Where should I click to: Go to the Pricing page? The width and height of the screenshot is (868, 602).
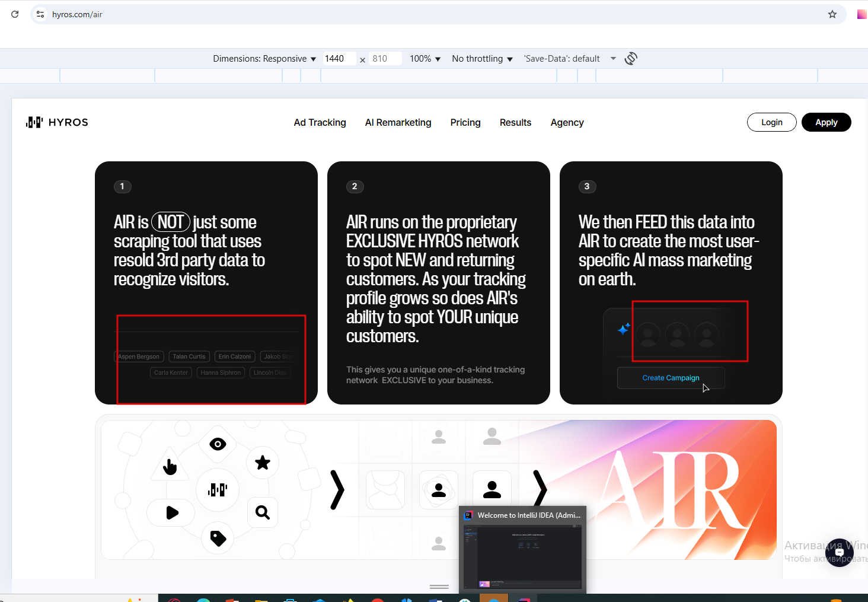click(465, 122)
